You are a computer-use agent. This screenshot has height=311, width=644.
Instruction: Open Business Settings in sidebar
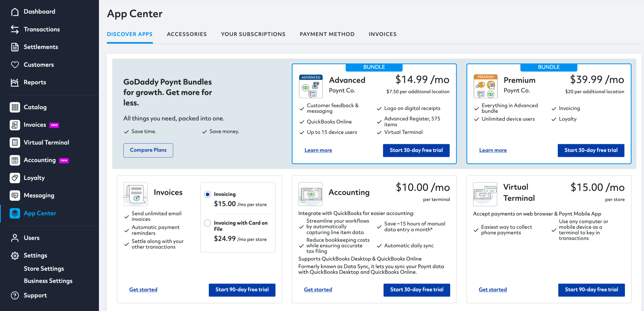(48, 281)
